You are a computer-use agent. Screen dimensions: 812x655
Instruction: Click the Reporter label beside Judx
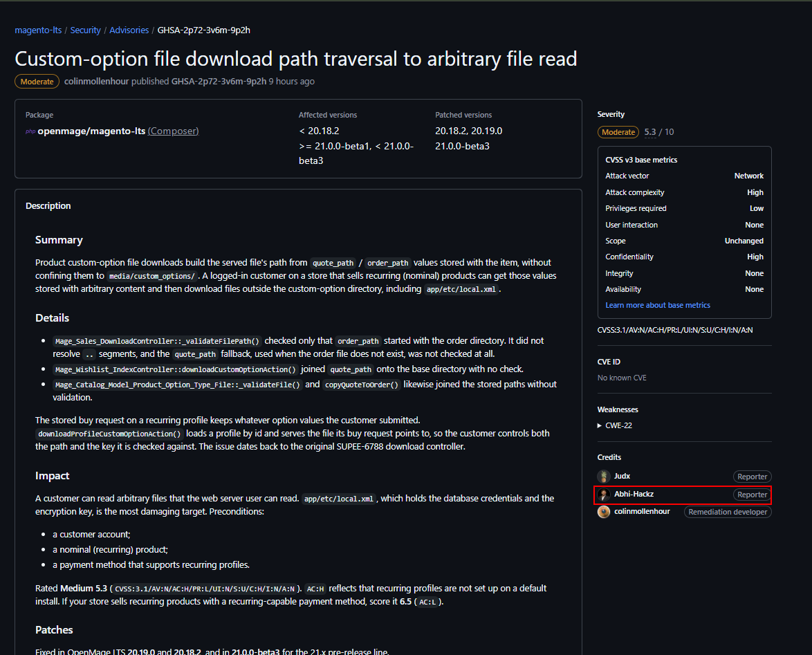coord(752,477)
